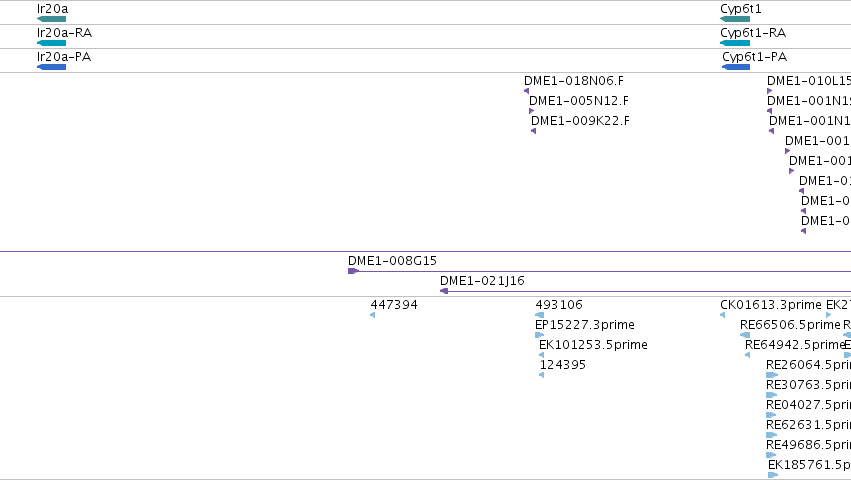Click the DME1-008G15 label text
The height and width of the screenshot is (480, 851).
pyautogui.click(x=392, y=261)
